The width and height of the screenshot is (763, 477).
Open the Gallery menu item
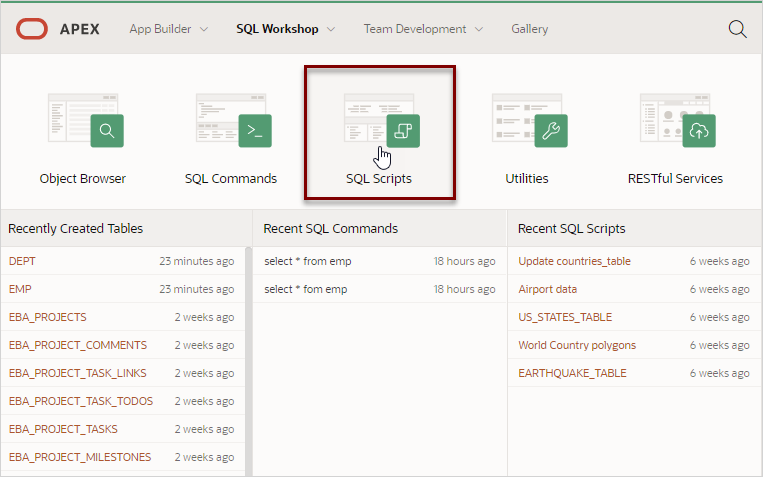click(x=529, y=29)
